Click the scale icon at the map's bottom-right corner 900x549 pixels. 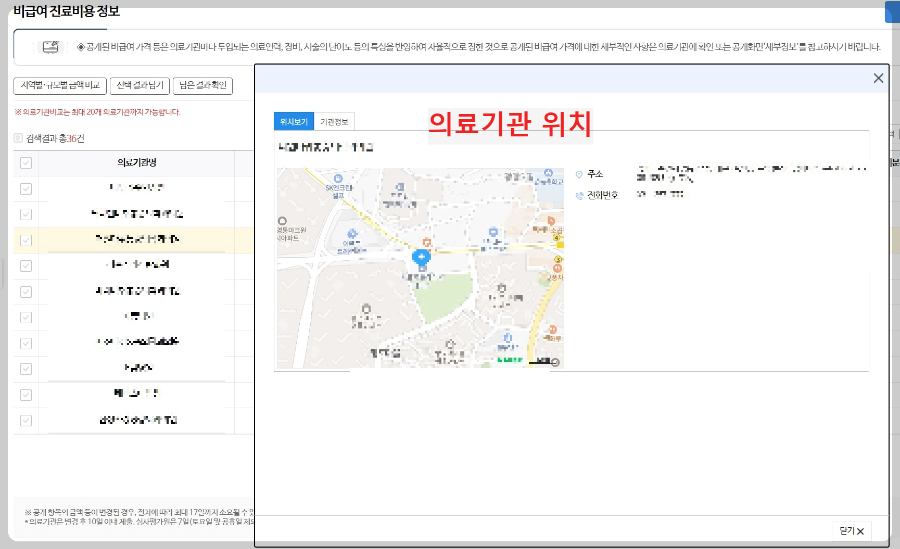(x=554, y=362)
